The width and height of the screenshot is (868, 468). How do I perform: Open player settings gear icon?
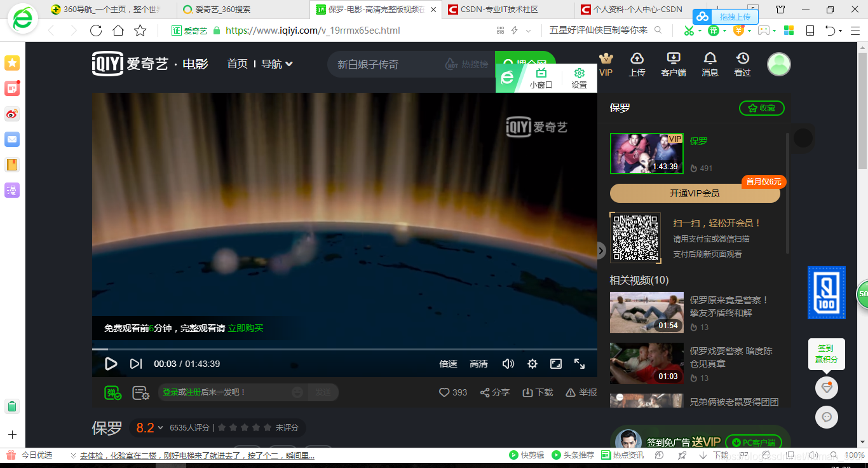[532, 364]
